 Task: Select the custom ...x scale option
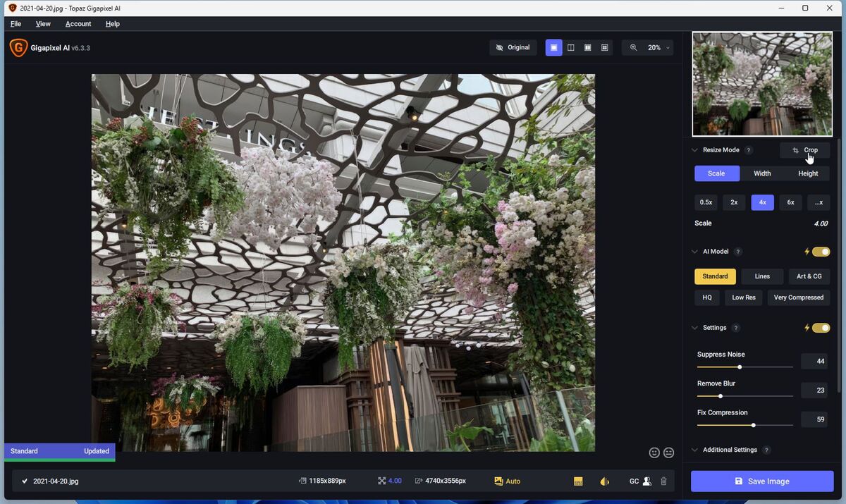pyautogui.click(x=819, y=202)
